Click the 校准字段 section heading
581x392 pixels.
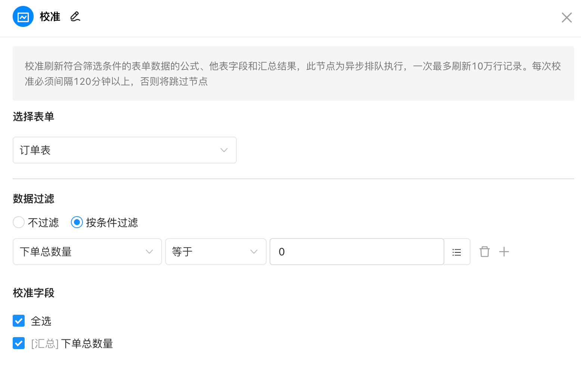[34, 293]
